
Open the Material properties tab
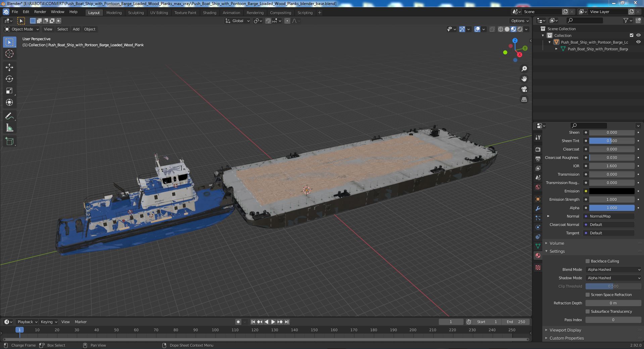tap(538, 255)
